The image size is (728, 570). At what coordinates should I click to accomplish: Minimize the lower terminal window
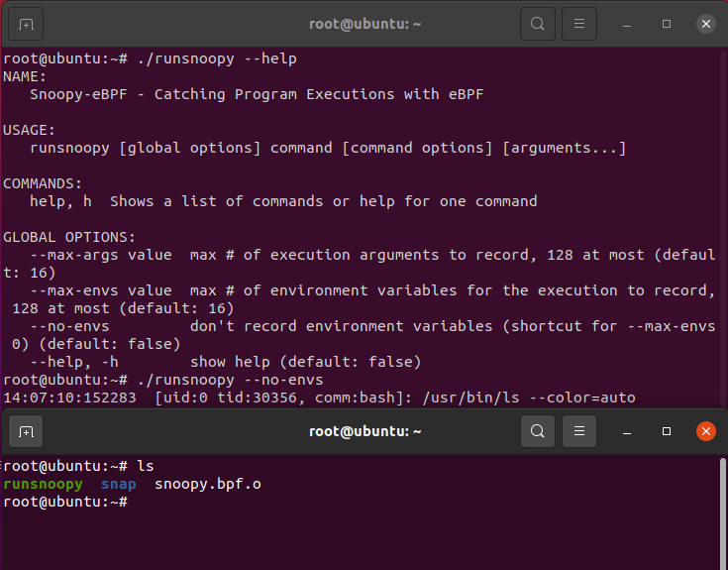coord(626,431)
